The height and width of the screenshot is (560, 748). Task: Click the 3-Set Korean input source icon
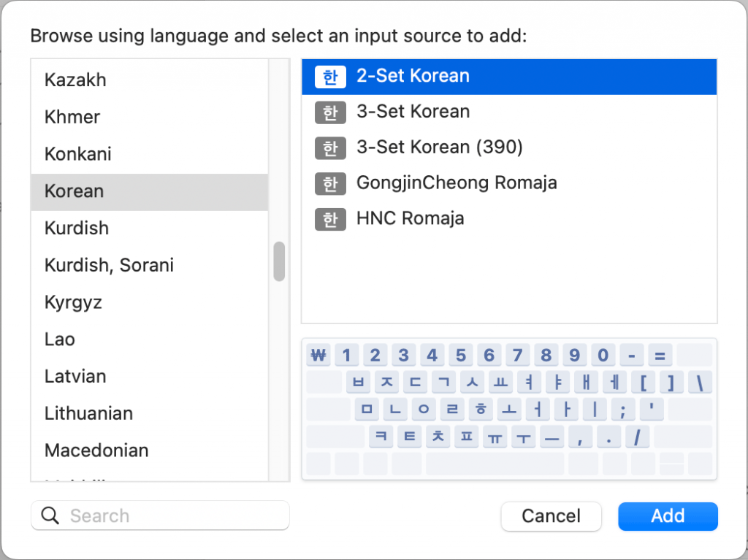pyautogui.click(x=330, y=112)
